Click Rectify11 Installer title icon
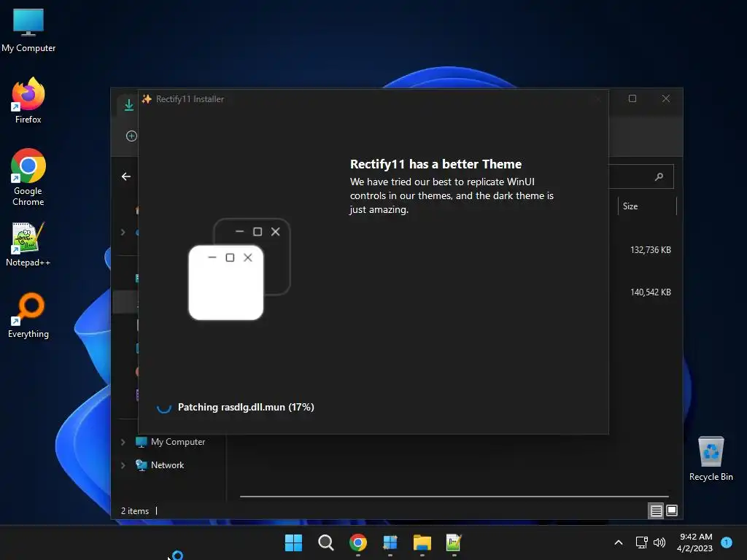Image resolution: width=747 pixels, height=560 pixels. tap(147, 99)
